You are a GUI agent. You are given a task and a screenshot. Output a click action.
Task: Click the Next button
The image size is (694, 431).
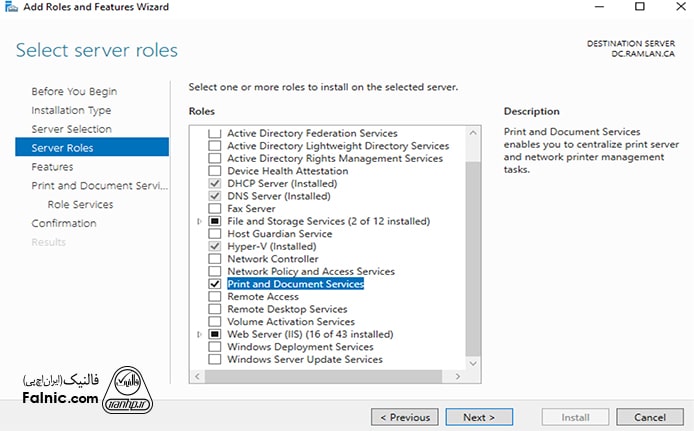tap(479, 417)
